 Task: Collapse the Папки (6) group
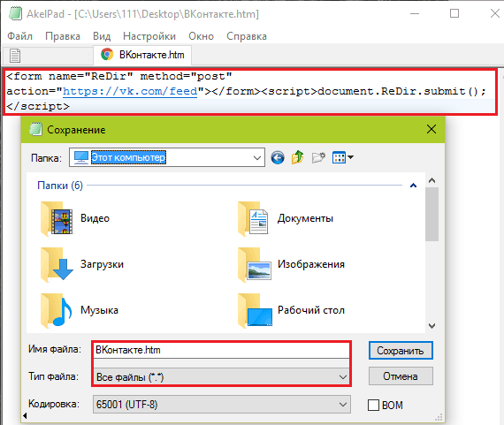[413, 186]
